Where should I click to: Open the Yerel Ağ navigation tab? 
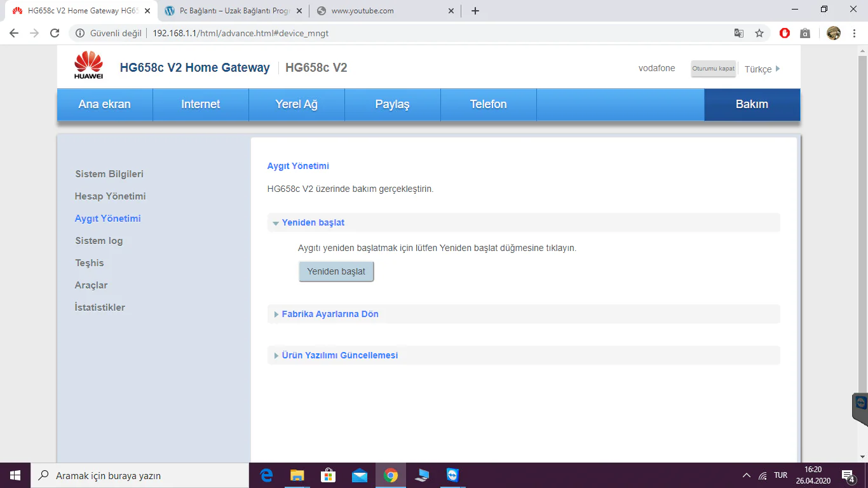296,104
